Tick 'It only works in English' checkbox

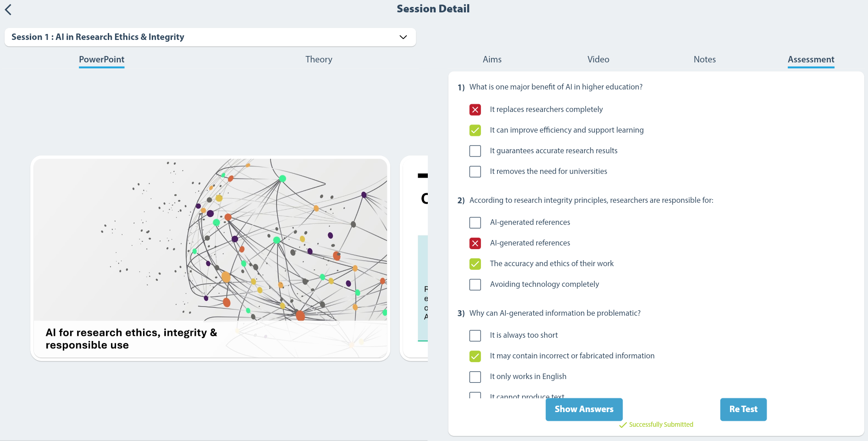pyautogui.click(x=475, y=377)
